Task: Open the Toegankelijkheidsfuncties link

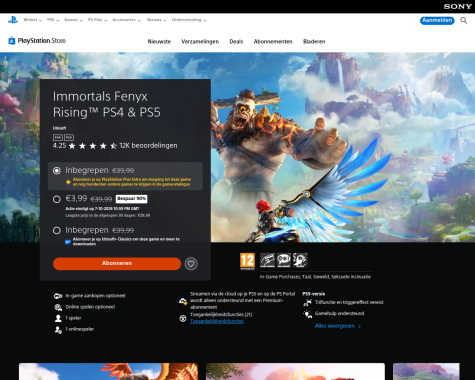Action: [x=217, y=321]
